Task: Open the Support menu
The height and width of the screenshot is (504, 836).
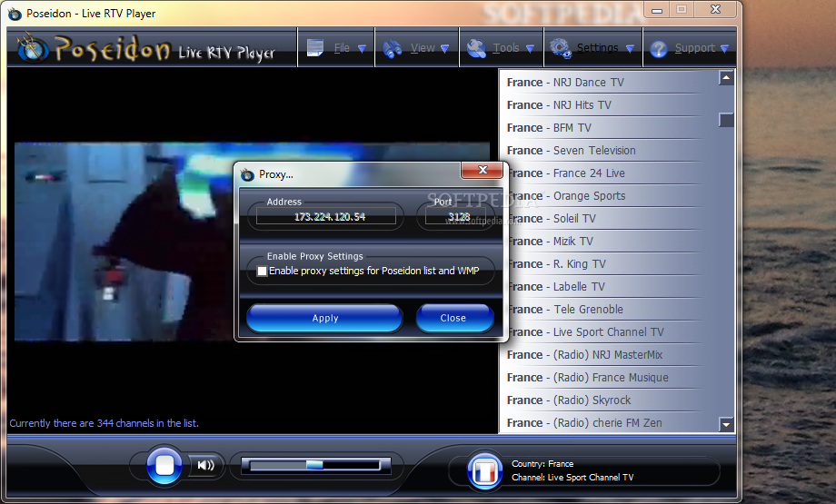Action: 690,48
